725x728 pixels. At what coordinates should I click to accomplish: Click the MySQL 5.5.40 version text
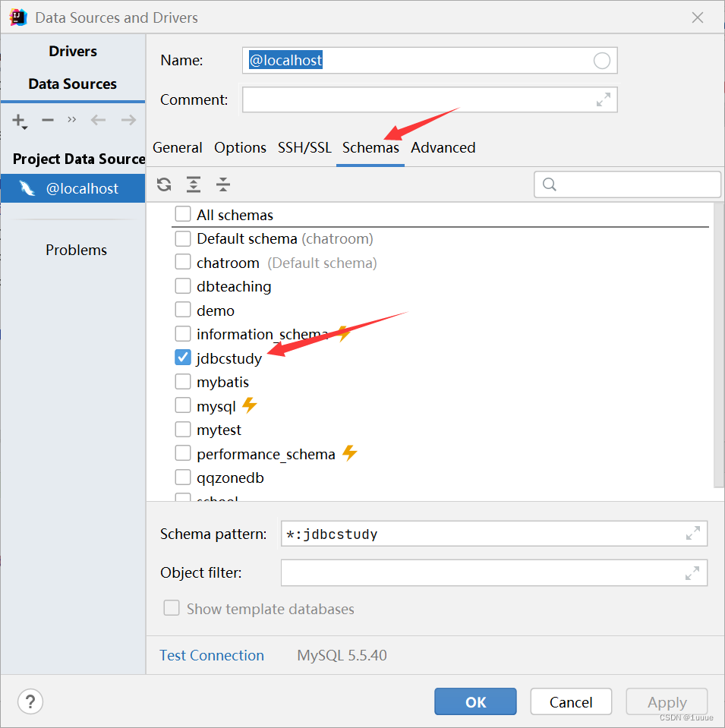pos(342,655)
